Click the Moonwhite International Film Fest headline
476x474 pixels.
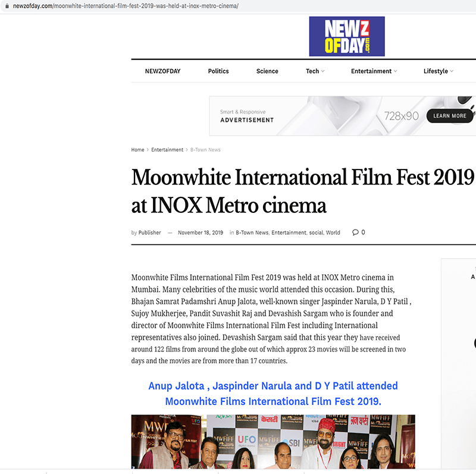coord(303,191)
